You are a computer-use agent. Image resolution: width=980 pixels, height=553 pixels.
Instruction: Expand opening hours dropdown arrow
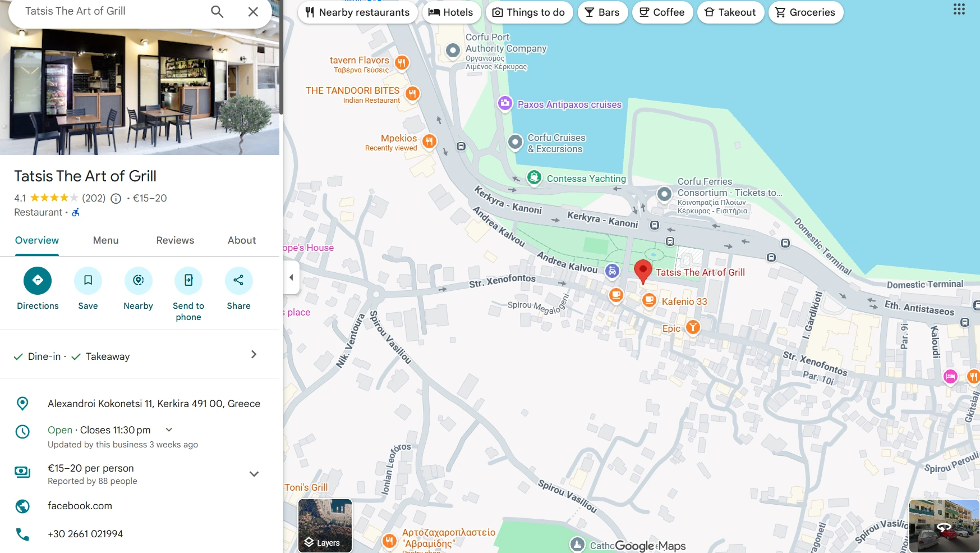coord(169,429)
